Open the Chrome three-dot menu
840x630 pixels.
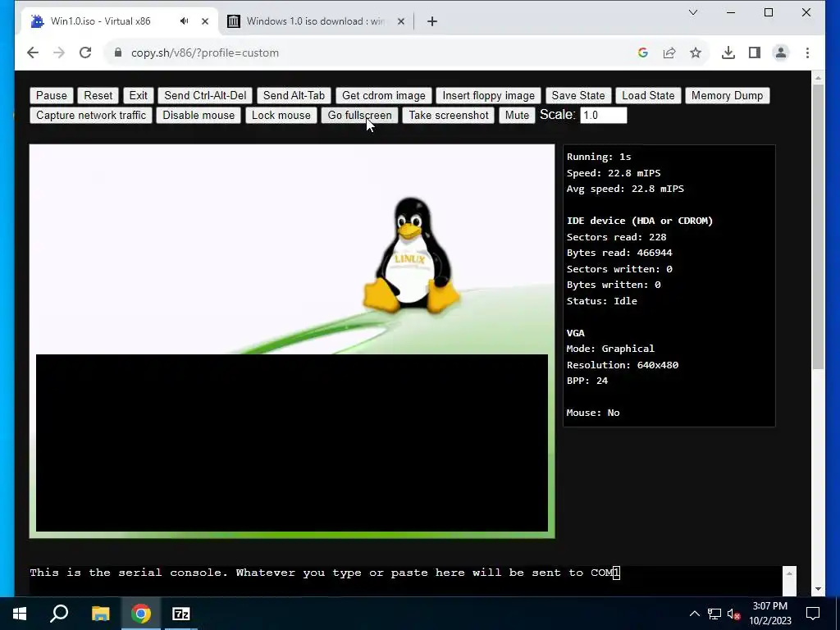click(807, 52)
